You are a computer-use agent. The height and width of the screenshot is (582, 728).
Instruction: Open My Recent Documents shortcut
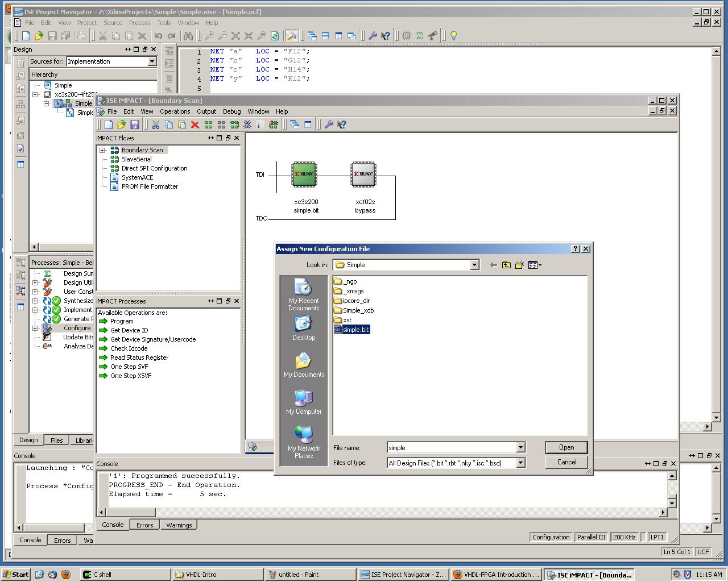click(x=304, y=295)
